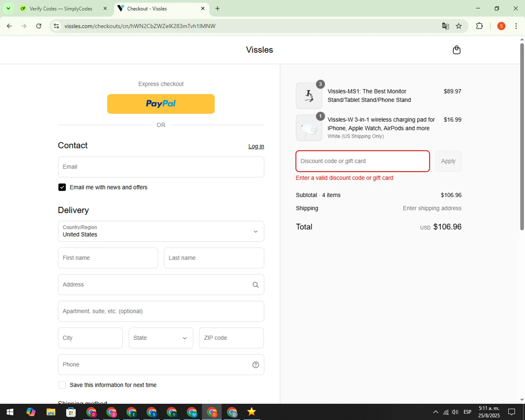Screen dimensions: 525x420
Task: Click the phone help question mark icon
Action: [255, 365]
